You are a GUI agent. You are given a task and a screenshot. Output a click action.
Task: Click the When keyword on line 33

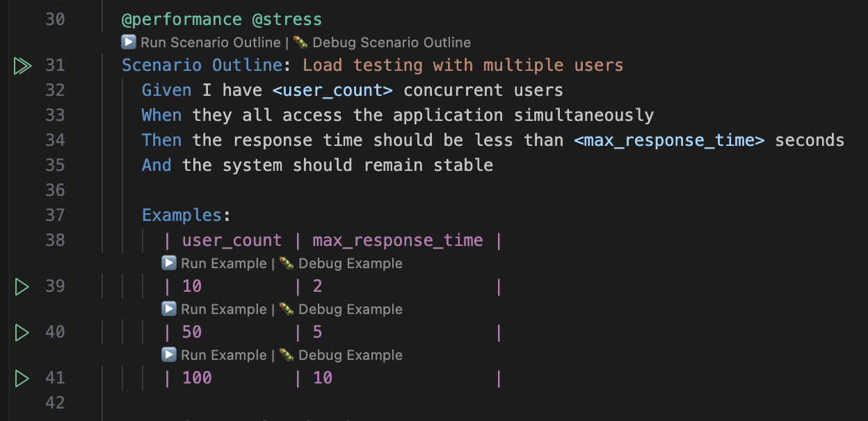(161, 115)
